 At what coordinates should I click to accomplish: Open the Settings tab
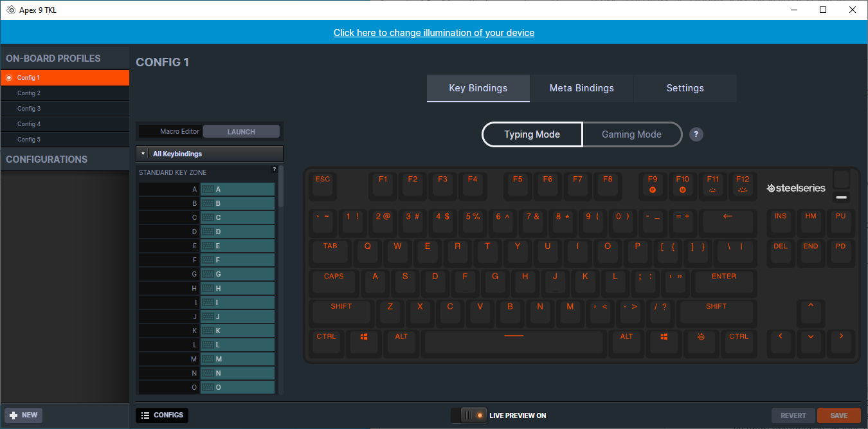[x=685, y=88]
